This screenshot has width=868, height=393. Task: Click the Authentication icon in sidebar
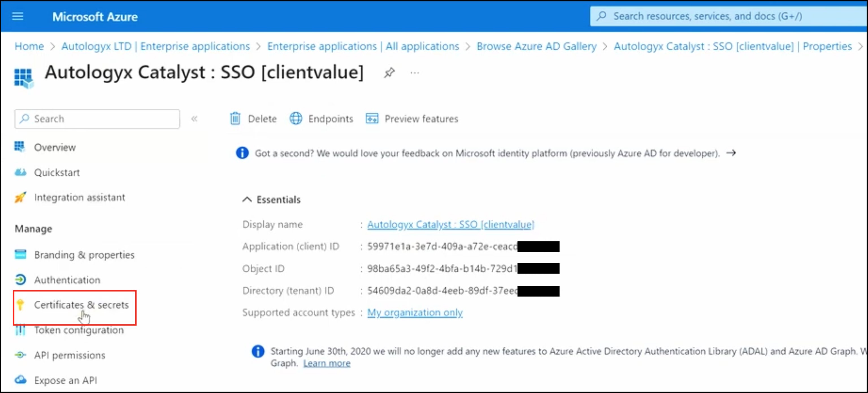20,280
